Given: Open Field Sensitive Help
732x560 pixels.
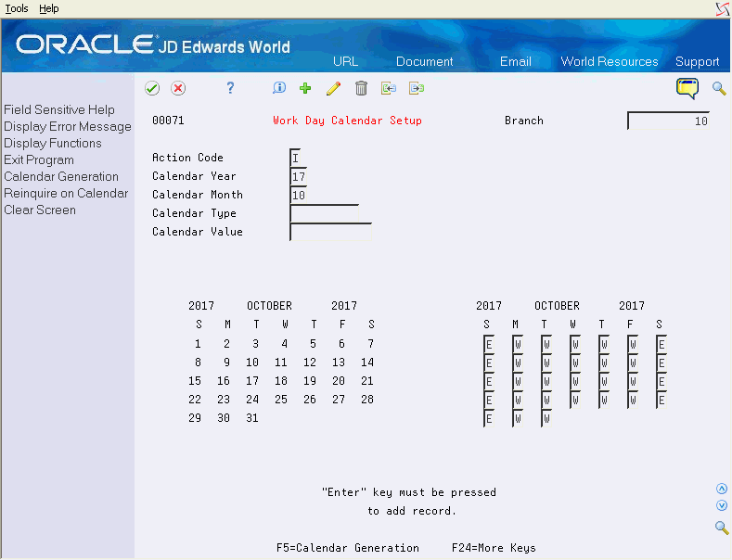Looking at the screenshot, I should point(59,109).
